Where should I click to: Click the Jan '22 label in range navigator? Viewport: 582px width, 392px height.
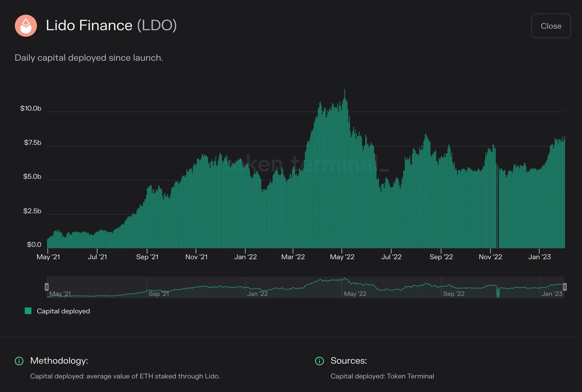[257, 294]
